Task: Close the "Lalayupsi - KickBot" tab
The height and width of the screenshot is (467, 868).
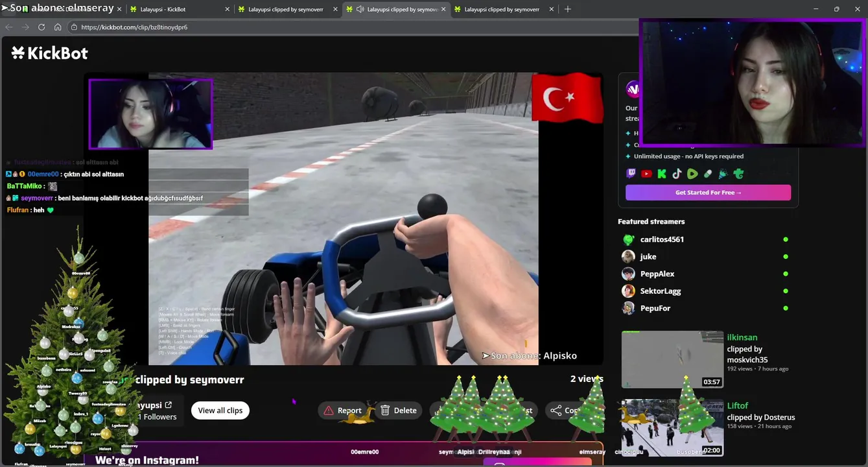Action: 227,9
